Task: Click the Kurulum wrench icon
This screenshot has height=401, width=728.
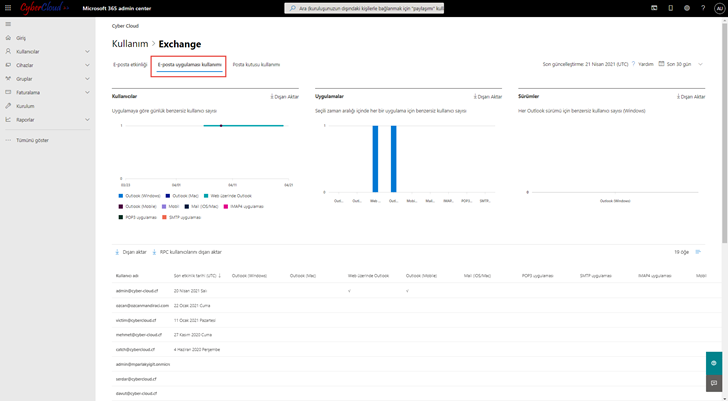Action: (x=8, y=106)
